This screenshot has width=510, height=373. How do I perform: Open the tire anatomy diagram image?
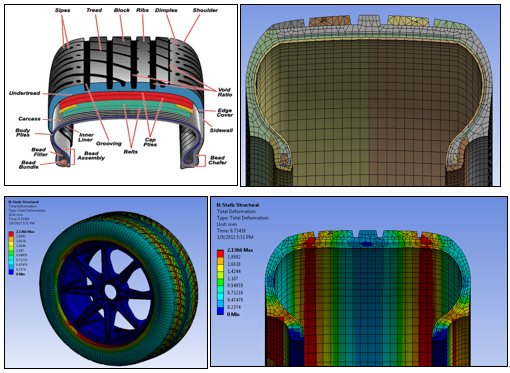[x=121, y=95]
